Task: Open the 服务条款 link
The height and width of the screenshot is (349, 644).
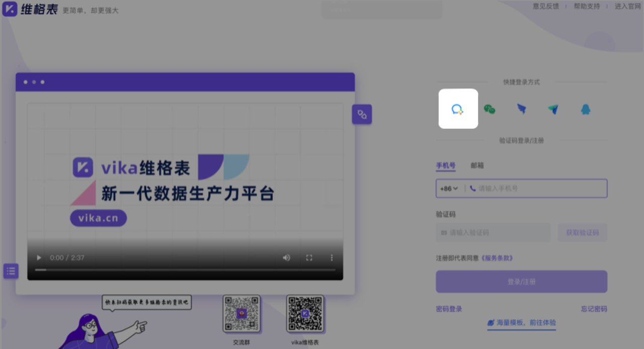Action: [497, 258]
